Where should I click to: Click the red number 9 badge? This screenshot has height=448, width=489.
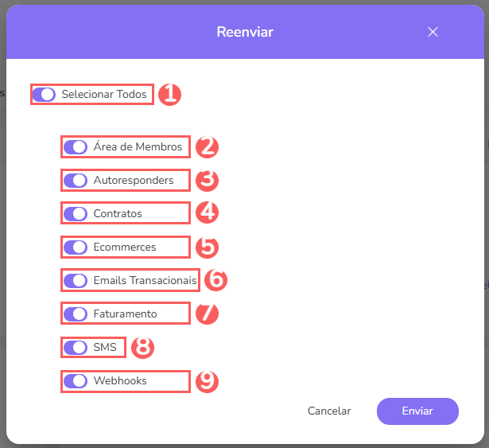(207, 381)
